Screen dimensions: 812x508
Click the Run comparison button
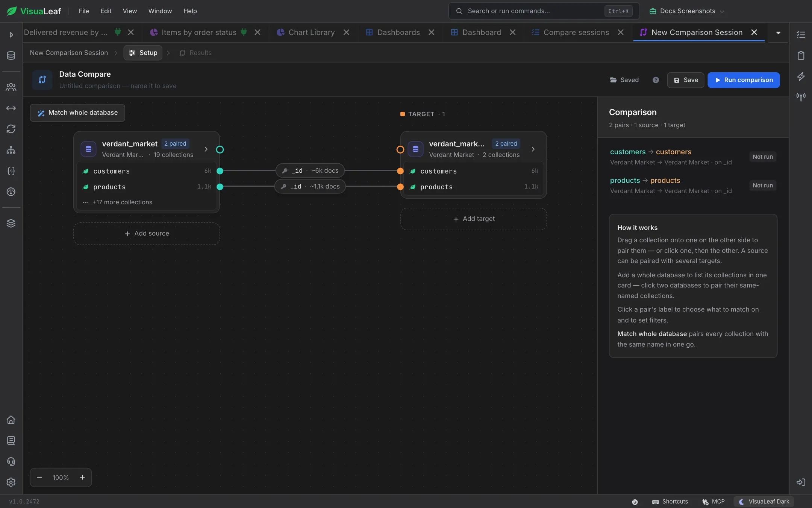(x=744, y=80)
